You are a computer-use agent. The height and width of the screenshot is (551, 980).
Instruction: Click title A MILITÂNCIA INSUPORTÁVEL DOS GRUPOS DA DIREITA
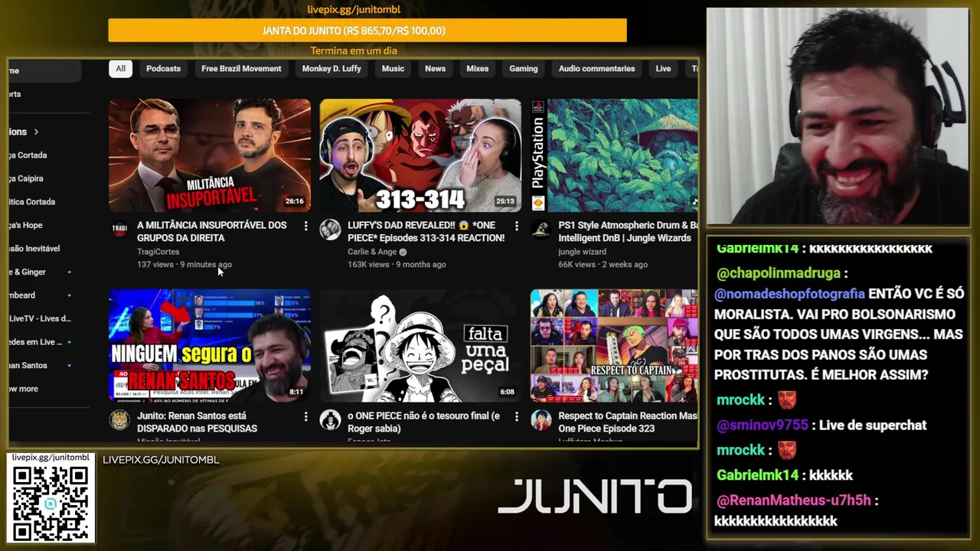point(212,231)
